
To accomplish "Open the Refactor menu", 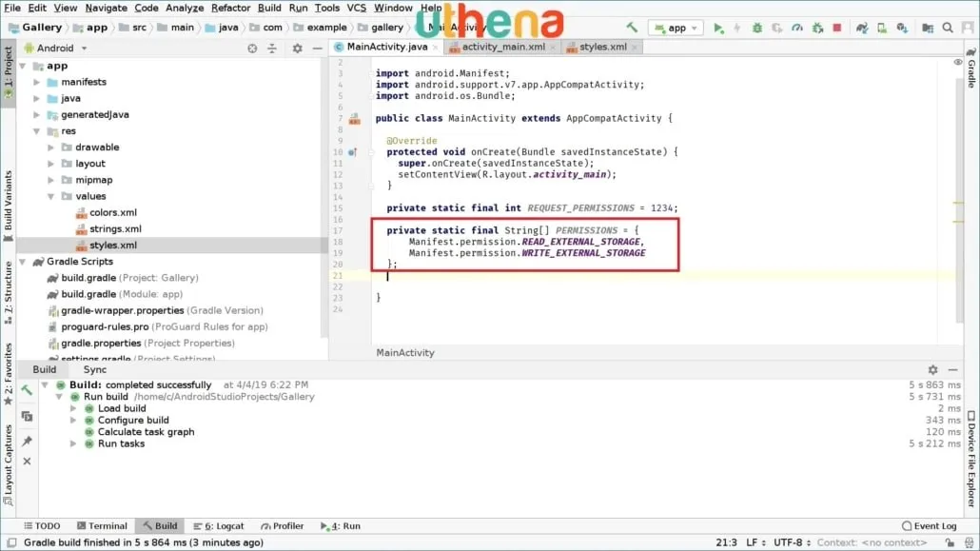I will (x=230, y=9).
